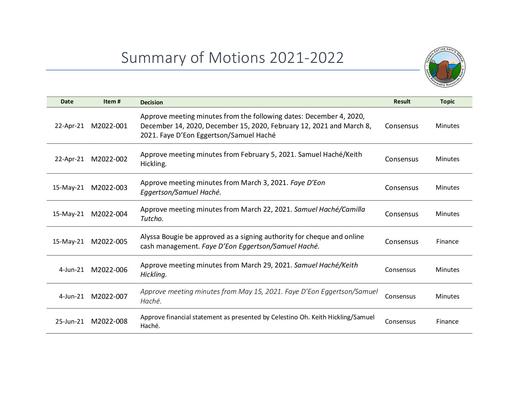This screenshot has height=395, width=512.
Task: Click 'Minutes' topic in row M2022-006
Action: [447, 270]
